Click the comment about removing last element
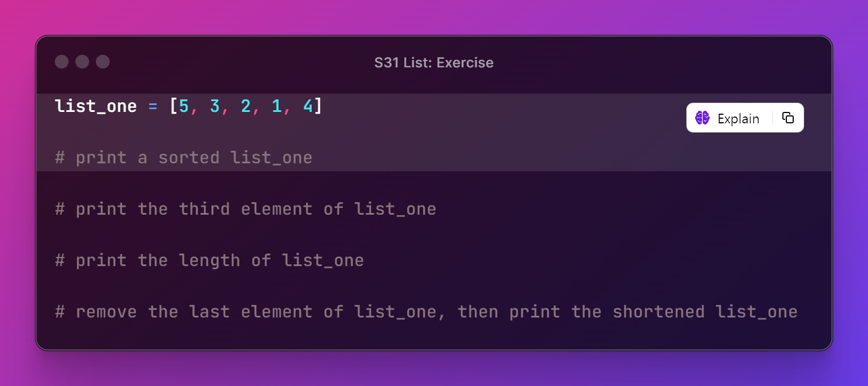This screenshot has width=868, height=386. coord(426,312)
